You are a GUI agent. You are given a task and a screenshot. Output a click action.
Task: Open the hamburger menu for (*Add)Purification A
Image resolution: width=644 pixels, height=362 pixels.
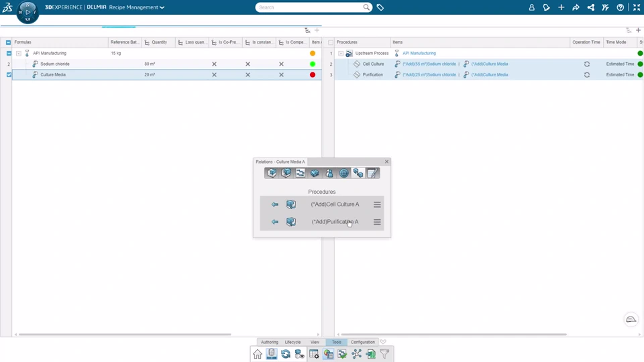click(x=377, y=222)
